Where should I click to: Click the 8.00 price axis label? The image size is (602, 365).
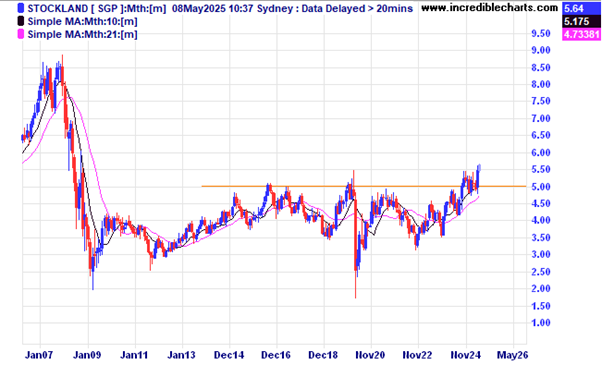coord(541,84)
